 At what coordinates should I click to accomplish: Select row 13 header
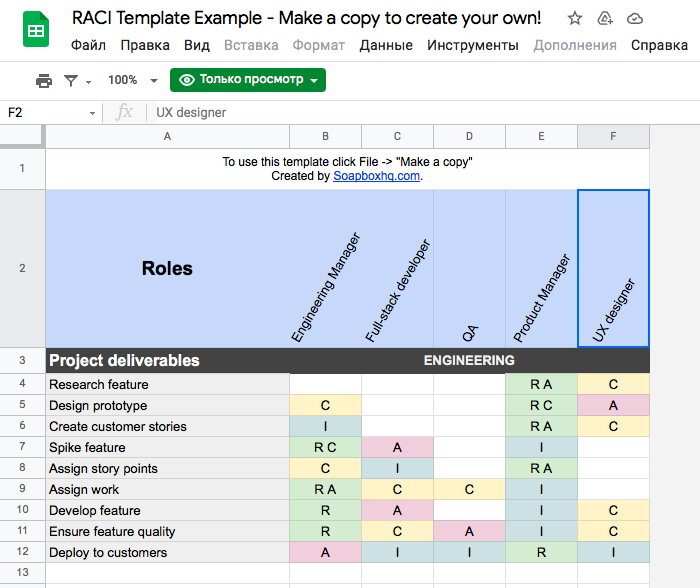coord(22,572)
